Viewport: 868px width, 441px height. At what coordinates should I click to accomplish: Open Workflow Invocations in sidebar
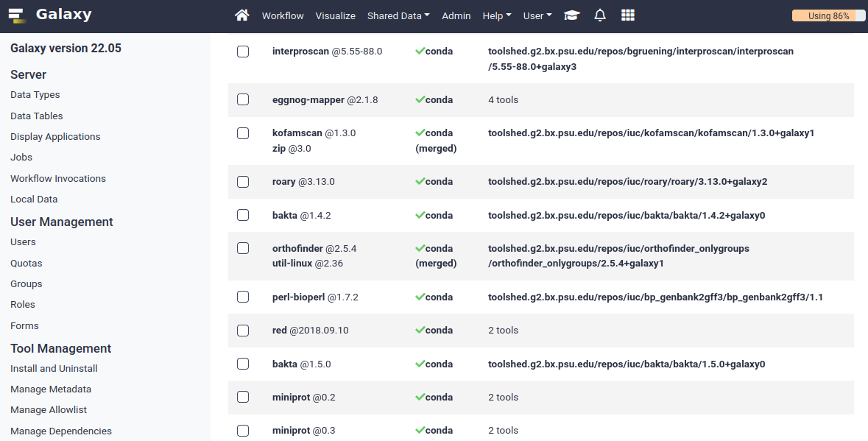pyautogui.click(x=58, y=179)
